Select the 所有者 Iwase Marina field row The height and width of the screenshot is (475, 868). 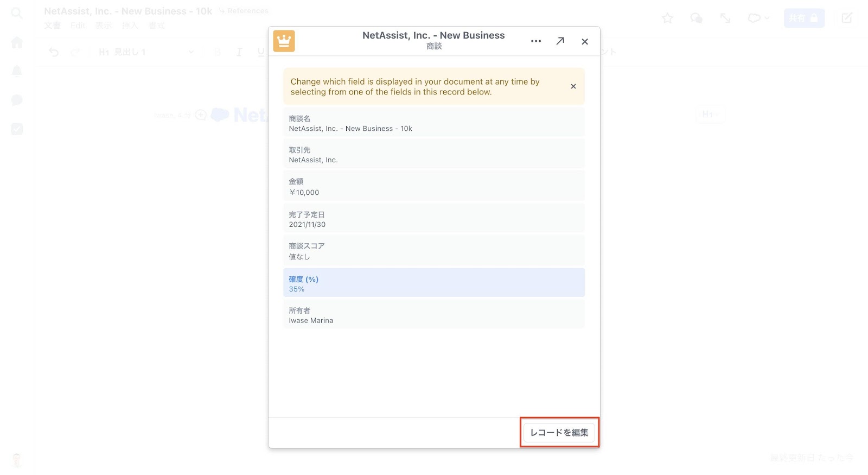tap(434, 315)
